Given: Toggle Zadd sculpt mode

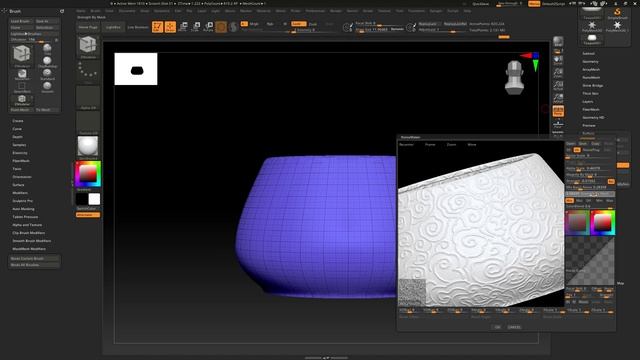Looking at the screenshot, I should point(299,24).
